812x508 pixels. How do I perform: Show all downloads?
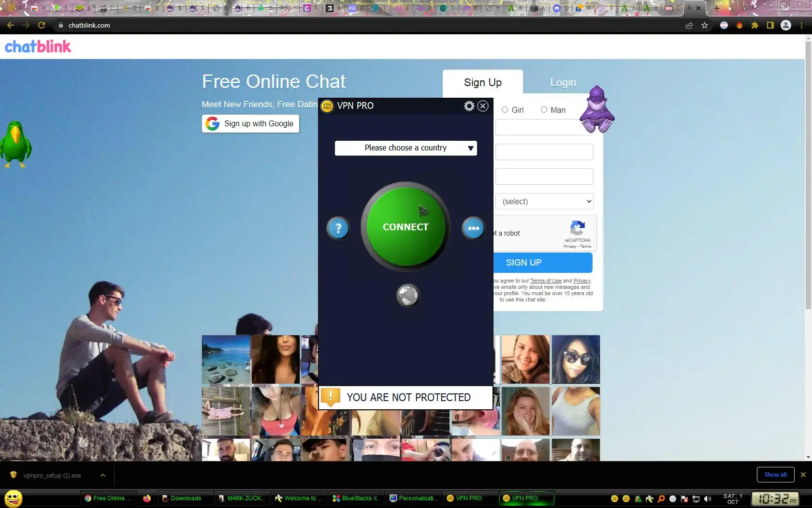(775, 475)
